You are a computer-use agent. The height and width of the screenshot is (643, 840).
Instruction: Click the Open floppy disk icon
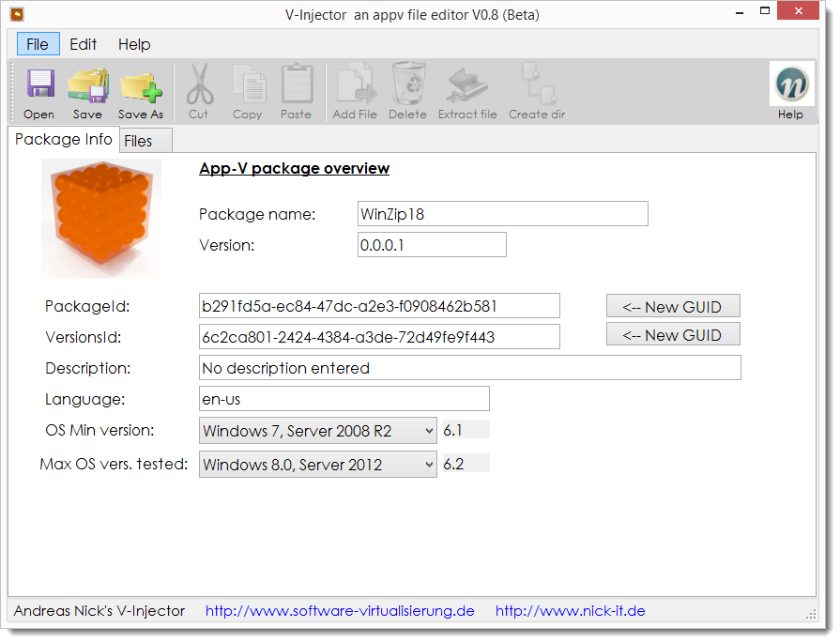tap(40, 84)
